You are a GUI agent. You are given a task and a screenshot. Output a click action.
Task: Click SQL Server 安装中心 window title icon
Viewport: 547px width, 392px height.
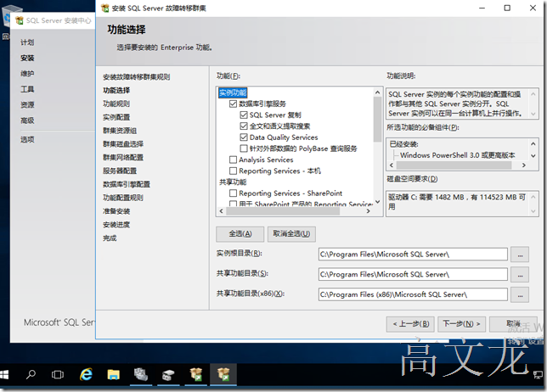pyautogui.click(x=20, y=20)
